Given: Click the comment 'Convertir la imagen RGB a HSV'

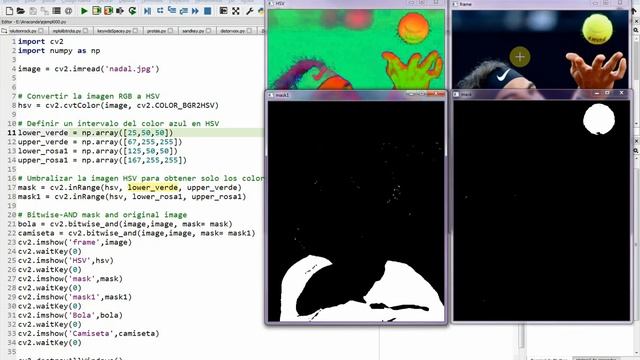Looking at the screenshot, I should tap(89, 96).
